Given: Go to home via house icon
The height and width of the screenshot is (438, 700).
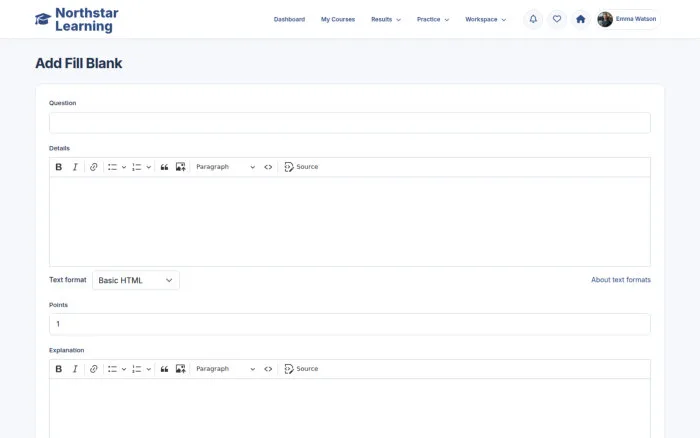Looking at the screenshot, I should [x=580, y=19].
